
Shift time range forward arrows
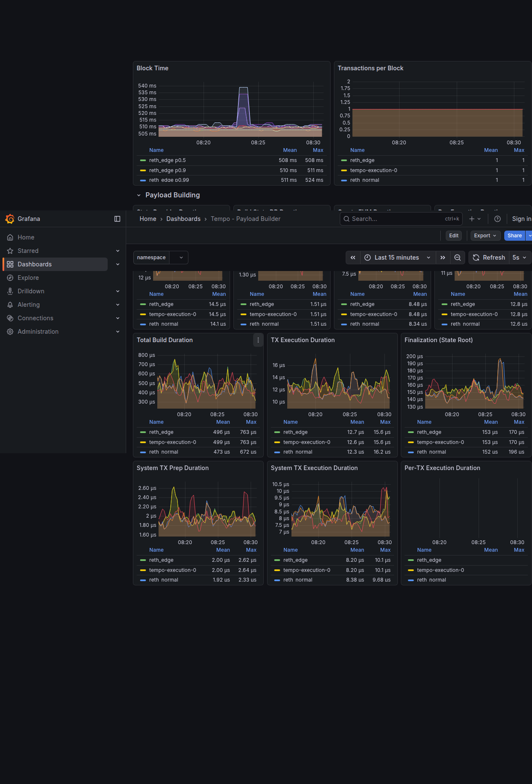443,258
